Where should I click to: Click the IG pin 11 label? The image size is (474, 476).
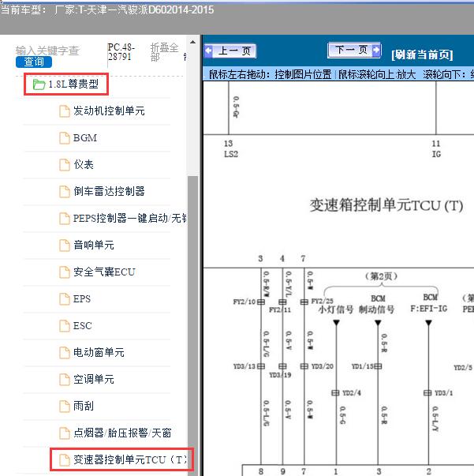(x=436, y=148)
